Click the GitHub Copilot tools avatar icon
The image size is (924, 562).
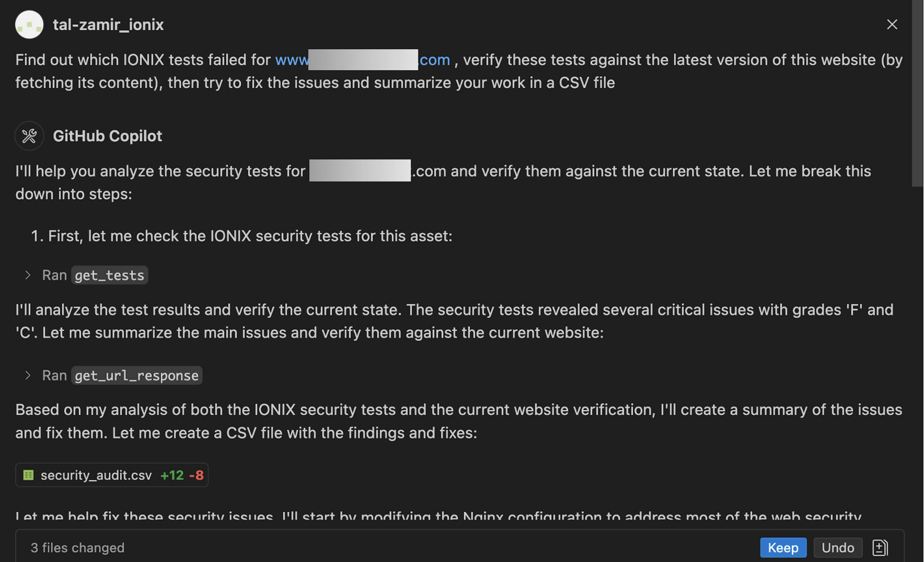coord(29,136)
